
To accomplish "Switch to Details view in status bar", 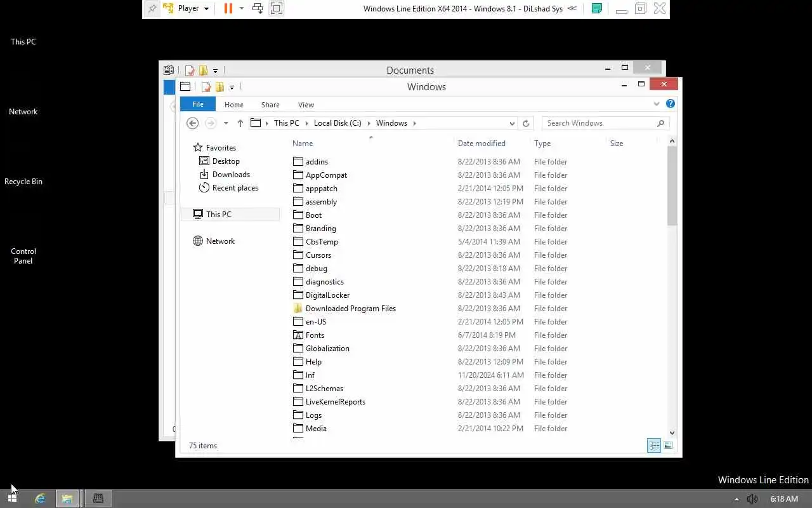I will (x=654, y=446).
